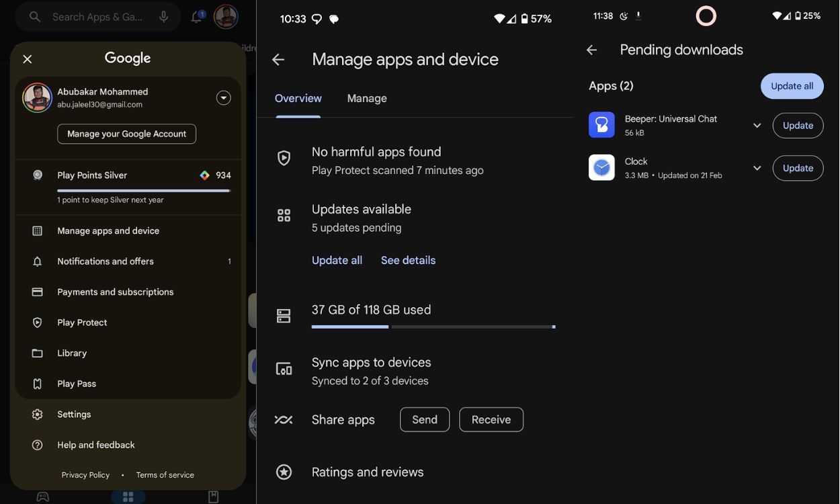This screenshot has width=840, height=504.
Task: Expand the Beeper update details chevron
Action: point(757,125)
